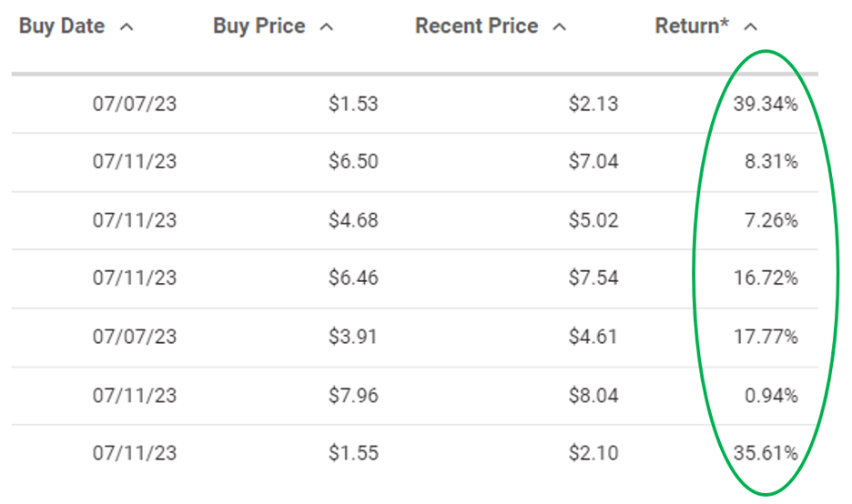852x504 pixels.
Task: Click the sort arrow beside Buy Date
Action: [127, 27]
